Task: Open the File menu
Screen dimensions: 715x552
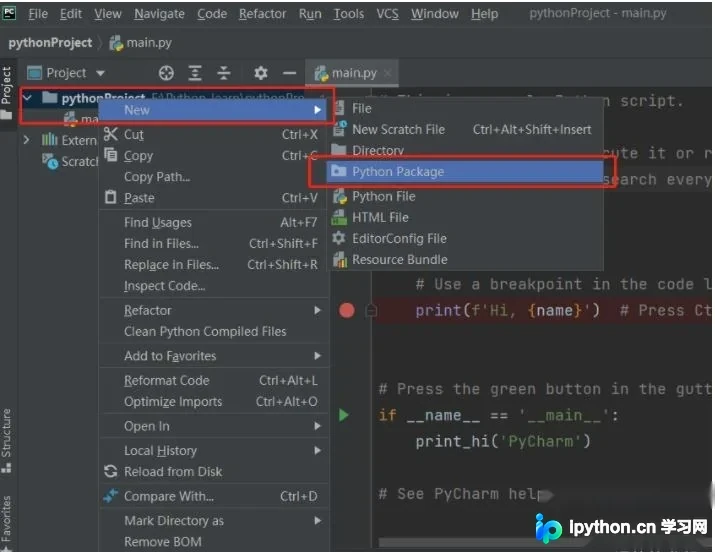Action: pyautogui.click(x=38, y=14)
